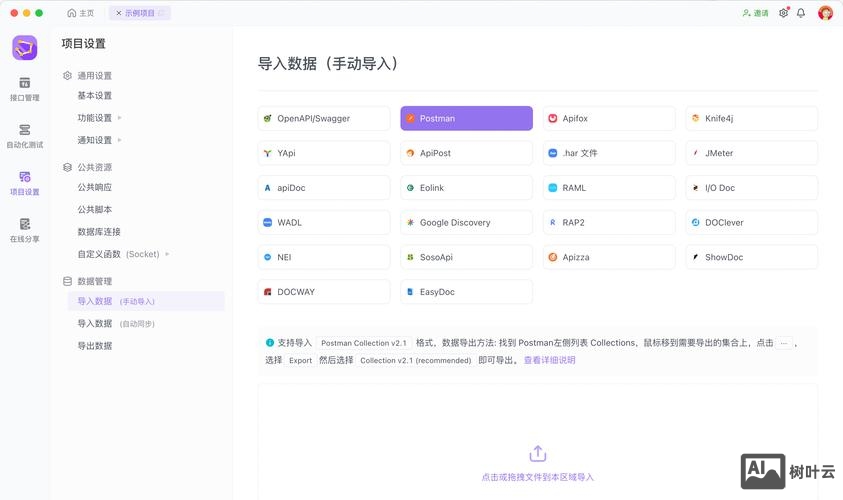Pick RAML import format
Image resolution: width=843 pixels, height=500 pixels.
point(609,188)
